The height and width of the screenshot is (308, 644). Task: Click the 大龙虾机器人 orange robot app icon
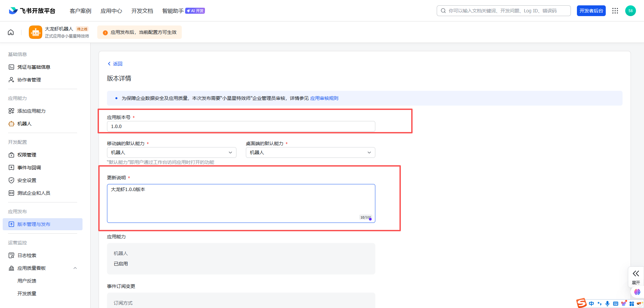36,32
